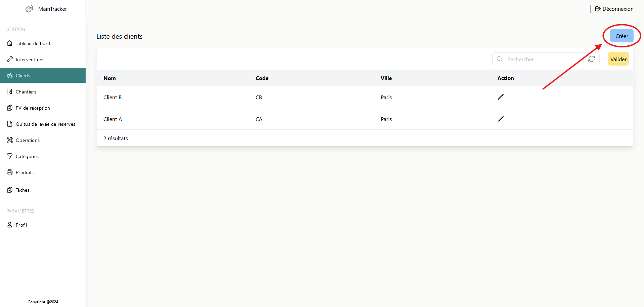
Task: Open Quitus de levée de réserves
Action: [x=45, y=124]
